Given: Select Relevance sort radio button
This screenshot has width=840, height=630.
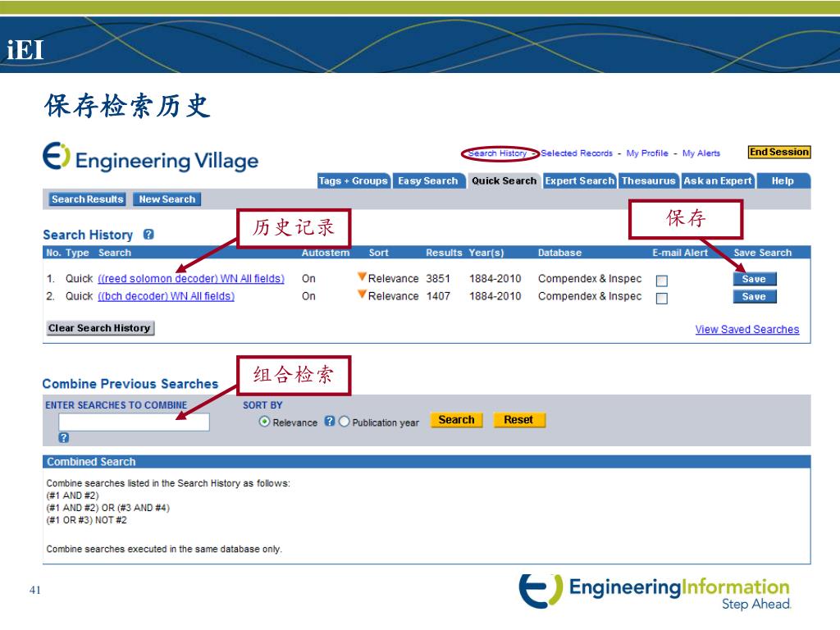Looking at the screenshot, I should point(264,422).
